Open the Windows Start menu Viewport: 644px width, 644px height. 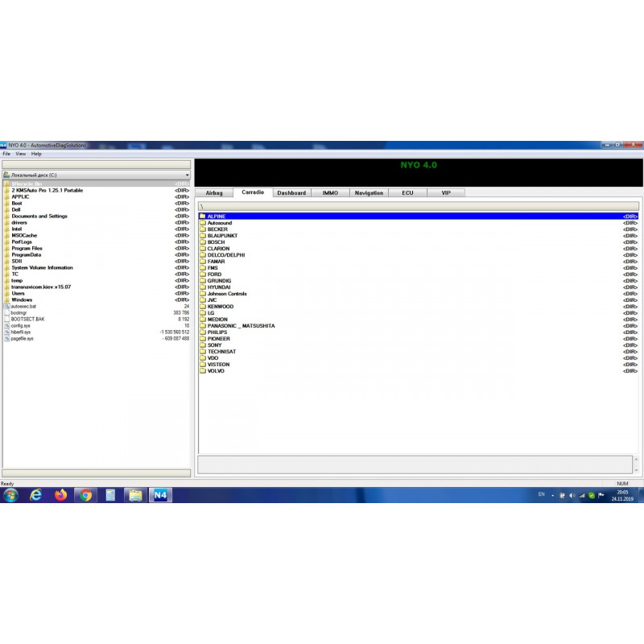coord(10,495)
